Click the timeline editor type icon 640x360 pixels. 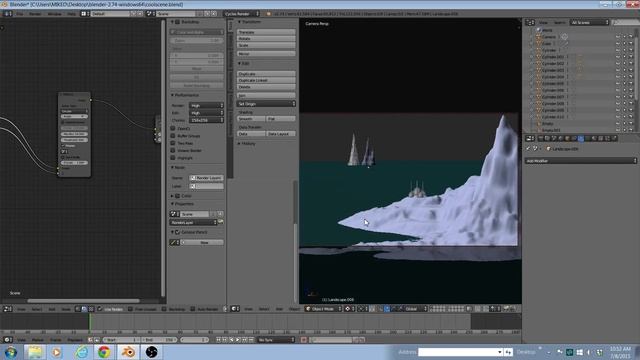(x=7, y=340)
